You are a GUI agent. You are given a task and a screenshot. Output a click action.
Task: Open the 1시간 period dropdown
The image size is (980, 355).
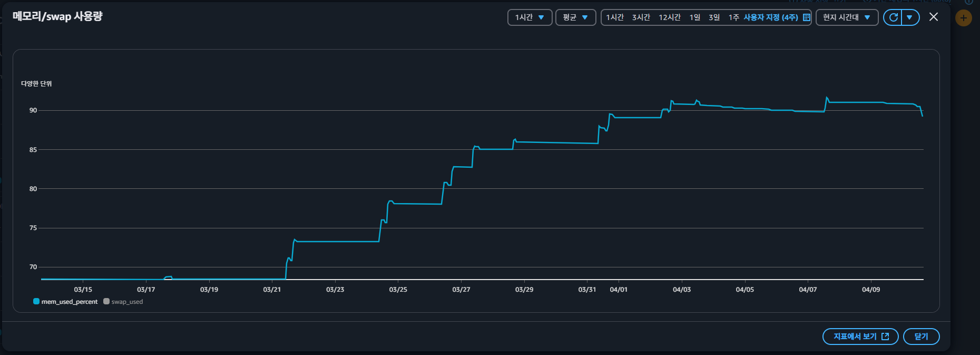[530, 17]
